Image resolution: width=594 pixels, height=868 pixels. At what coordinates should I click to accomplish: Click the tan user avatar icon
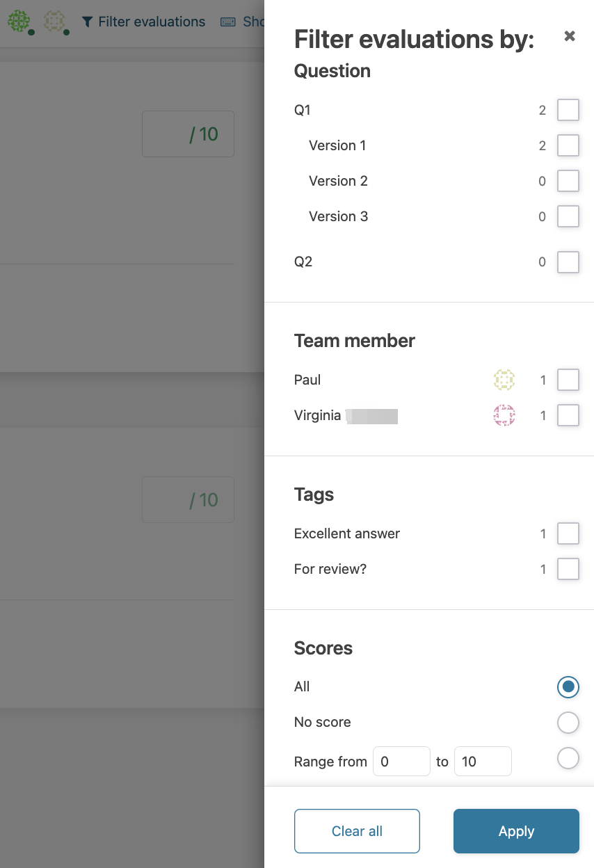54,21
